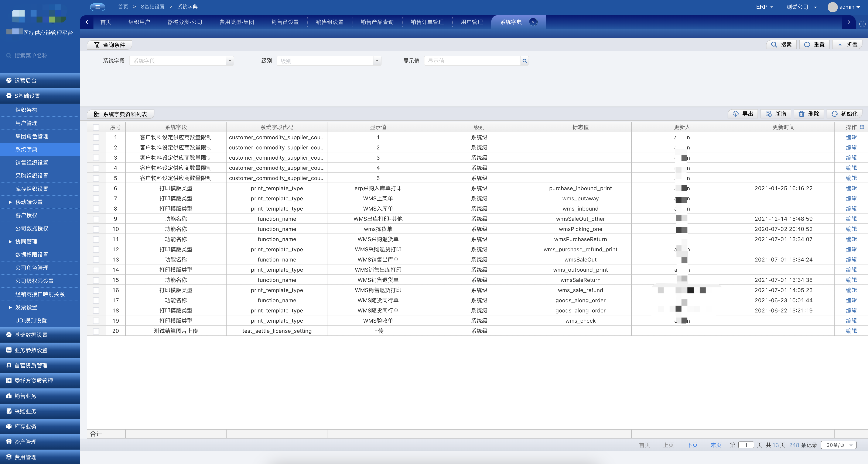The width and height of the screenshot is (868, 464).
Task: Click 重置 reset button
Action: tap(814, 44)
